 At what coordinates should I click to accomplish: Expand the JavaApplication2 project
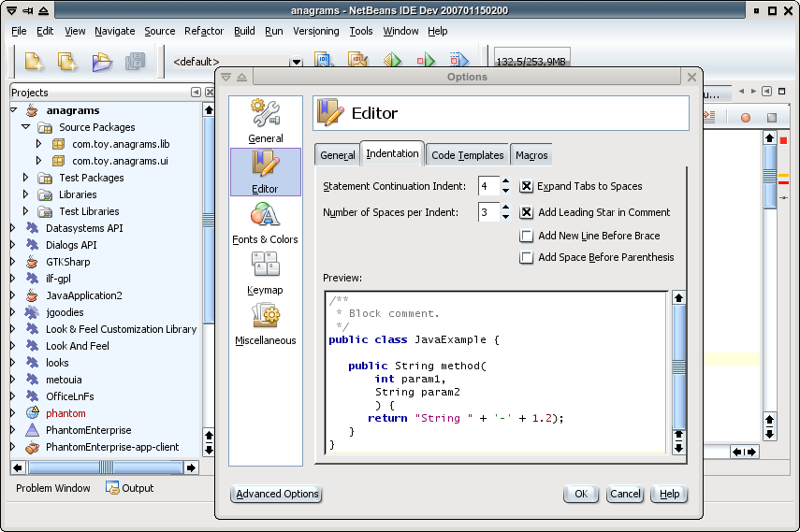pyautogui.click(x=13, y=295)
